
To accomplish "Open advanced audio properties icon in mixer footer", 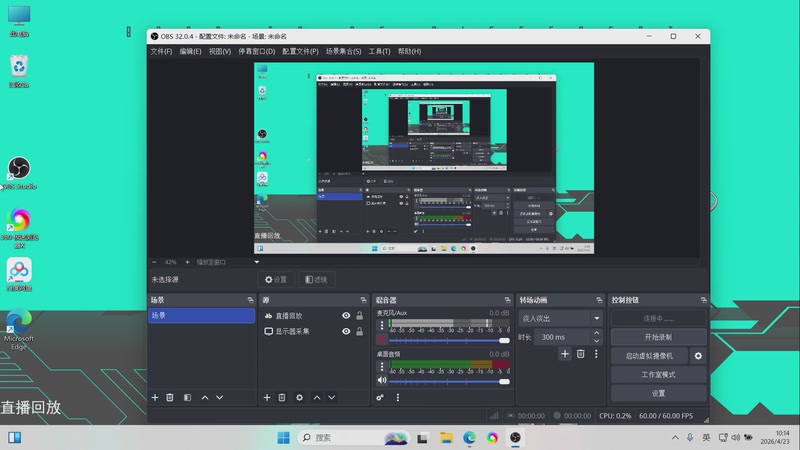I will [x=380, y=397].
